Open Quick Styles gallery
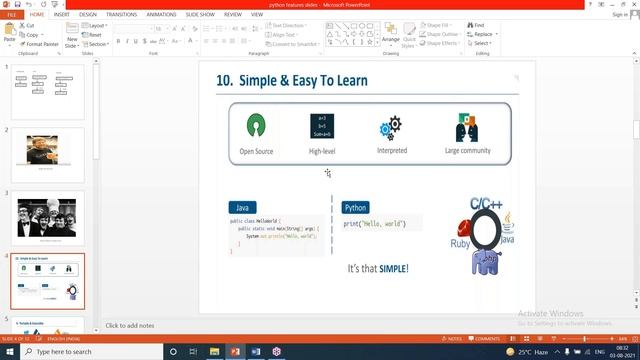Screen dimensions: 640x360 (409, 36)
